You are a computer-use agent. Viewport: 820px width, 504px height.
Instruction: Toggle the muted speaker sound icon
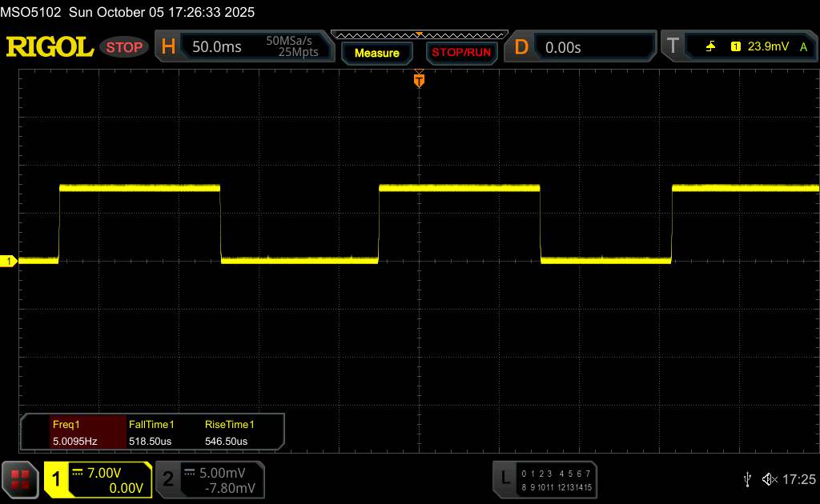(x=769, y=479)
